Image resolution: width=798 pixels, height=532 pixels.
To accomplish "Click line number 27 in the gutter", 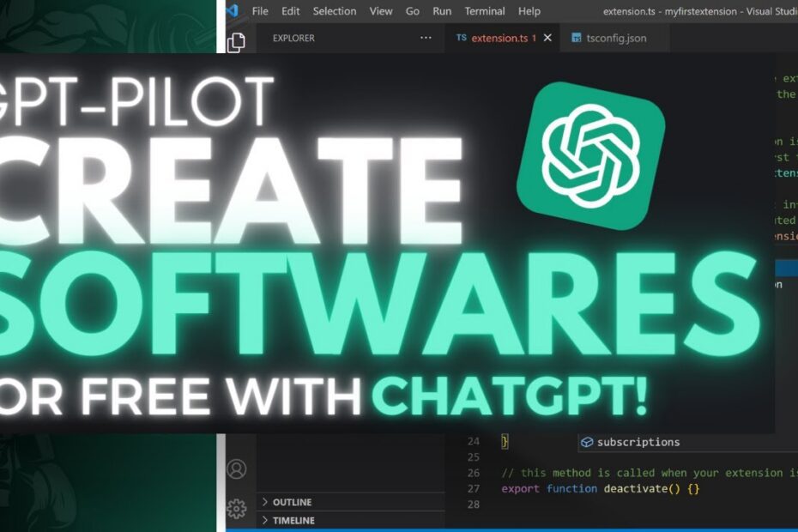I will [x=474, y=489].
